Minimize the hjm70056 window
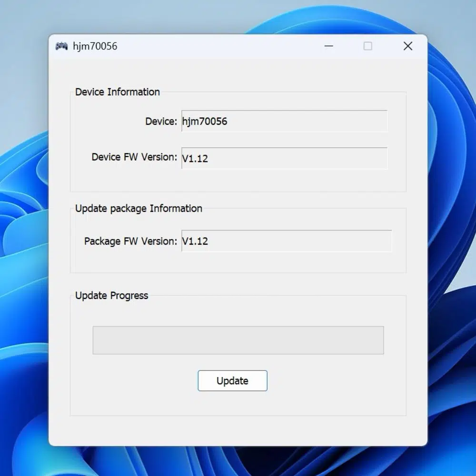The height and width of the screenshot is (476, 476). tap(329, 46)
